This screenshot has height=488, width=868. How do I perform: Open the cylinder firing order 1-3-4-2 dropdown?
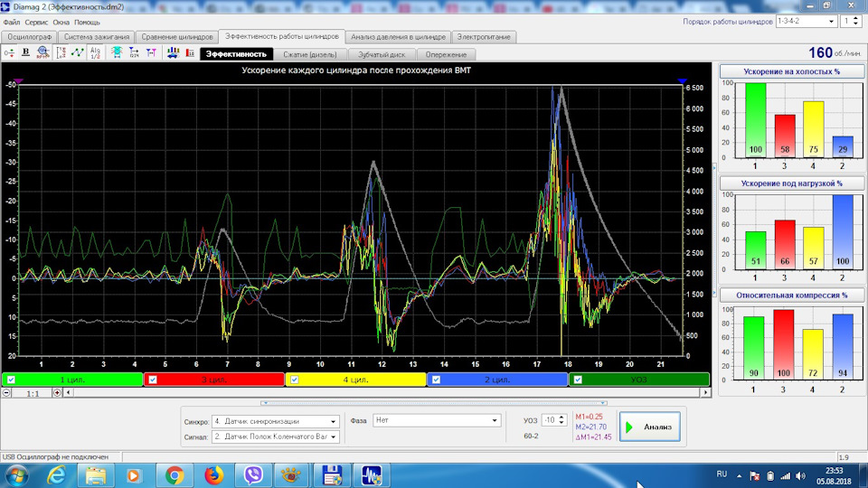(806, 22)
